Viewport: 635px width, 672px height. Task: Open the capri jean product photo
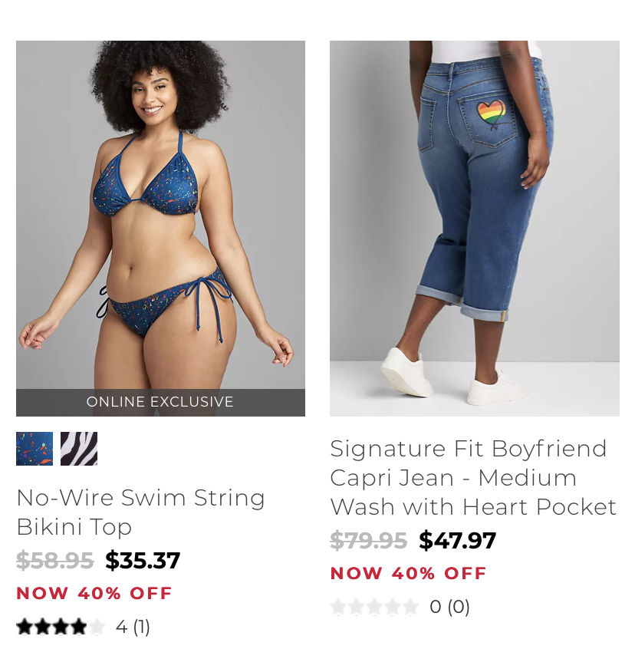coord(474,229)
